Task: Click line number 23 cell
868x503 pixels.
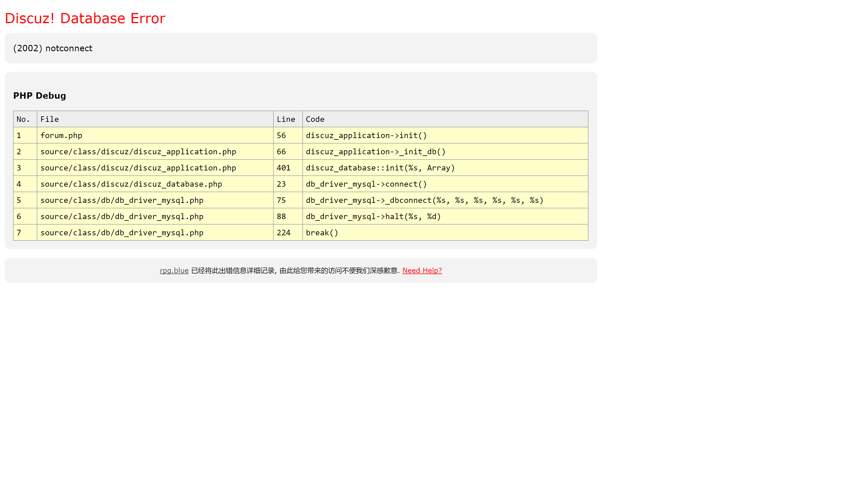Action: point(288,184)
